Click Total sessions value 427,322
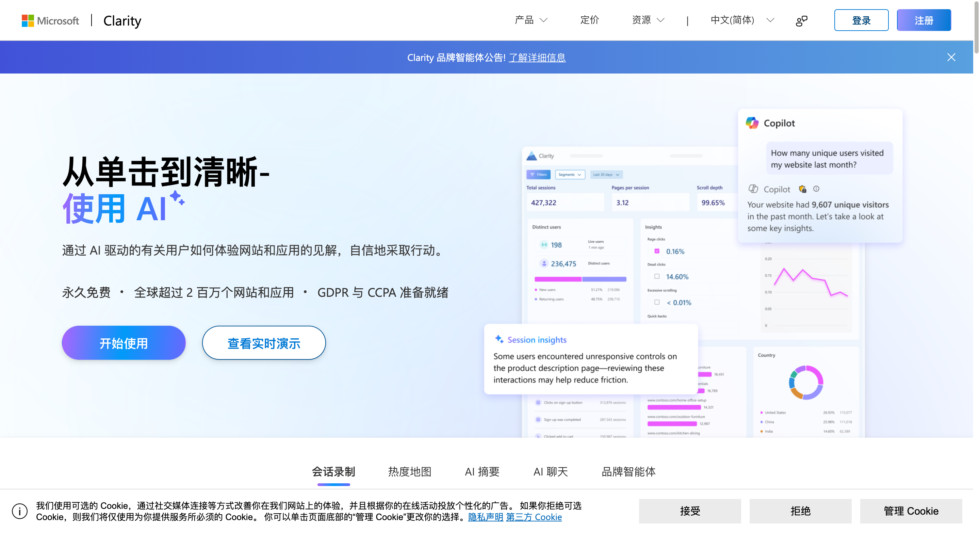Image resolution: width=980 pixels, height=533 pixels. tap(543, 203)
